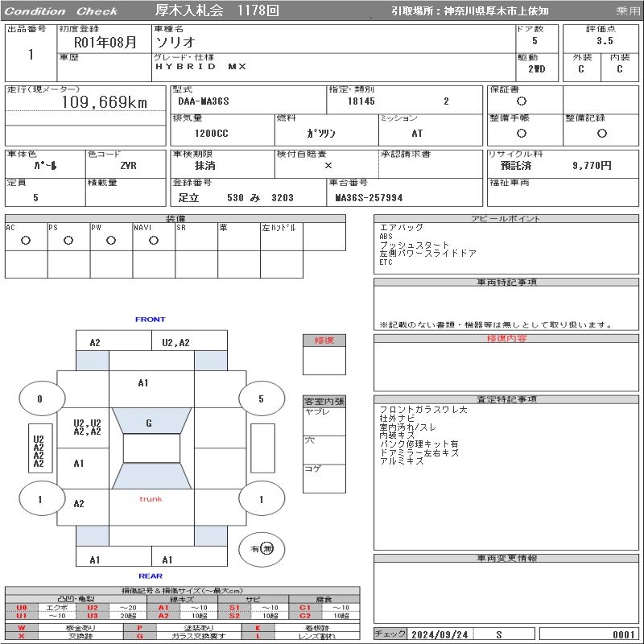Click appeal point ETC
Image resolution: width=644 pixels, height=644 pixels.
coord(386,262)
